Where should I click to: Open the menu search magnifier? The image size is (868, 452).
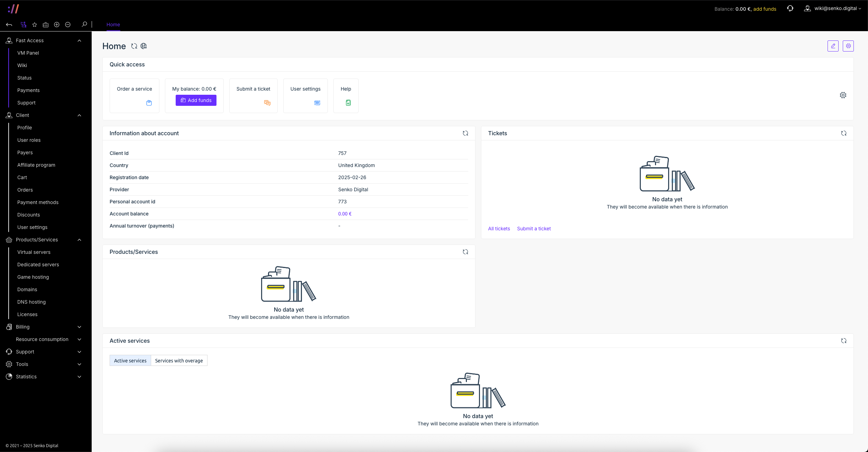point(84,24)
